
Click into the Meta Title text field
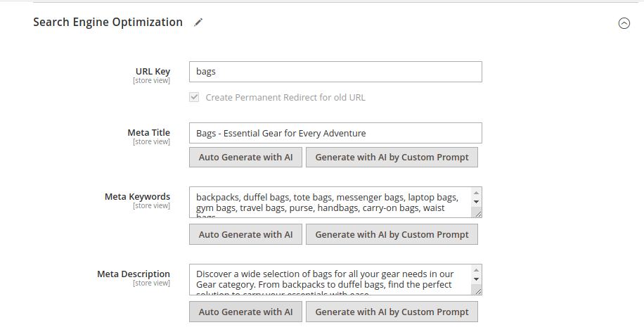pyautogui.click(x=335, y=133)
